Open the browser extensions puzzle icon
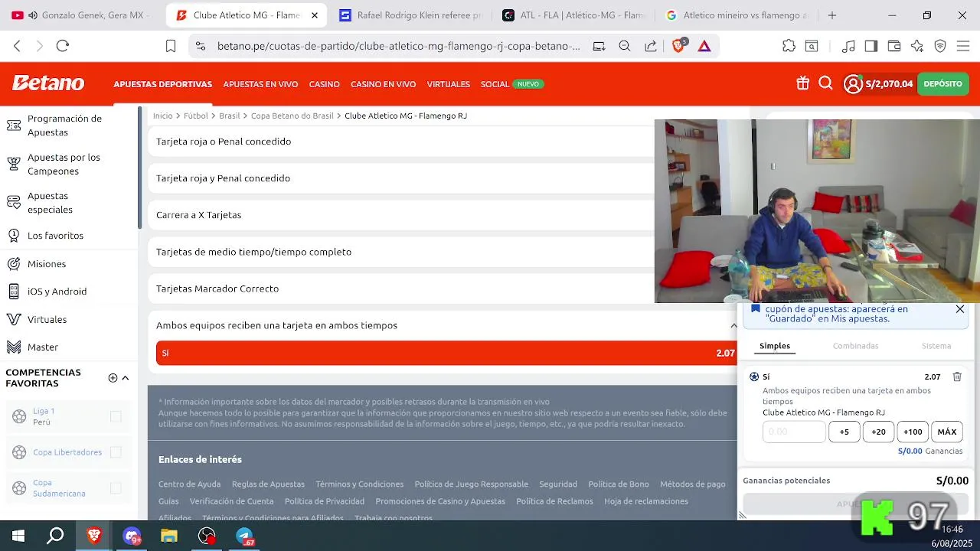Image resolution: width=980 pixels, height=551 pixels. coord(789,46)
